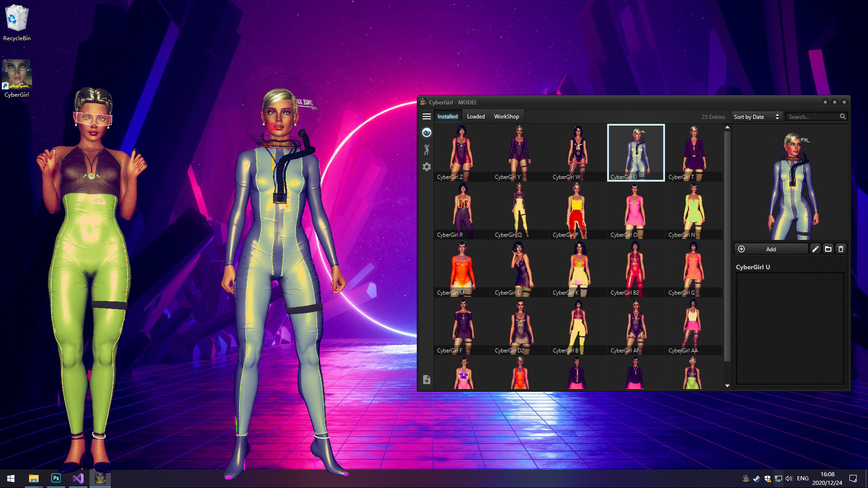The image size is (868, 488).
Task: Open Visual Studio Code from the taskbar
Action: pos(78,479)
